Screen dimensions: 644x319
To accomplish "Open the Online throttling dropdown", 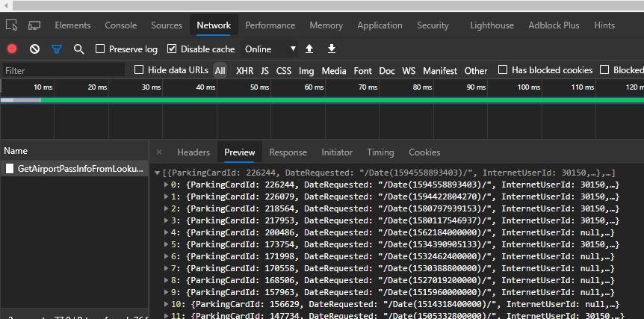I will click(270, 49).
